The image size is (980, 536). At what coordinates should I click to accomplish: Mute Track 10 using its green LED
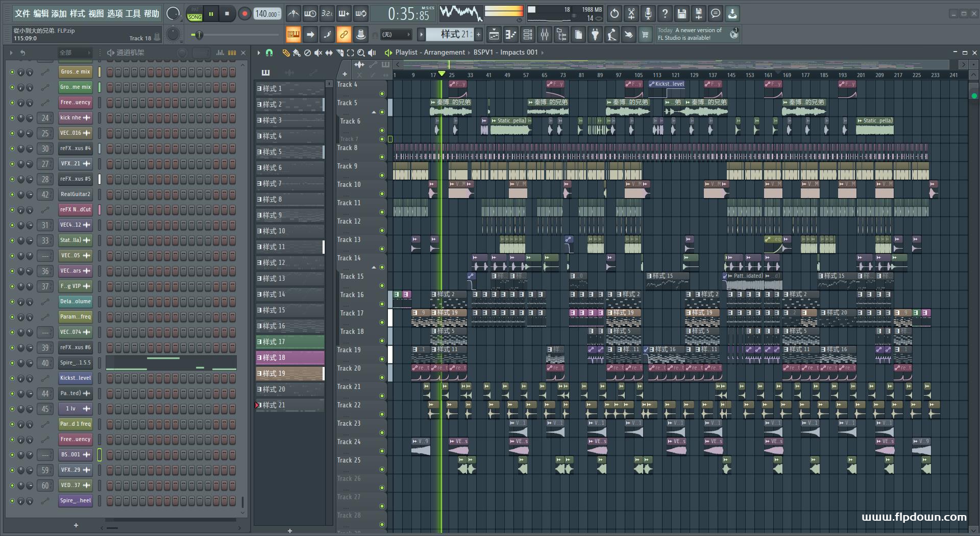(382, 194)
